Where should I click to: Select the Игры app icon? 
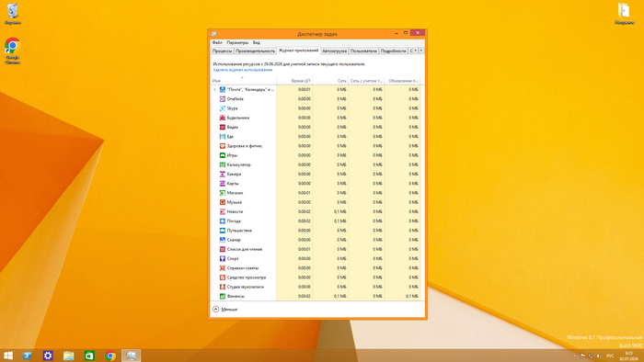223,155
